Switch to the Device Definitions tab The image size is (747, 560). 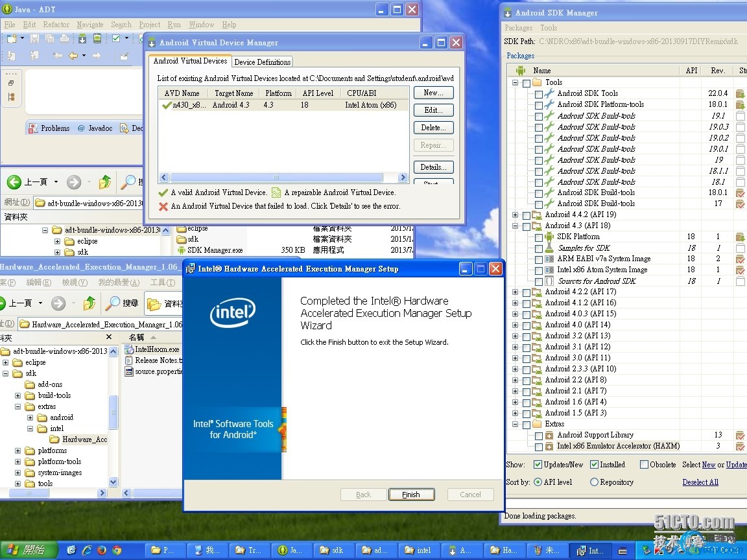(262, 62)
